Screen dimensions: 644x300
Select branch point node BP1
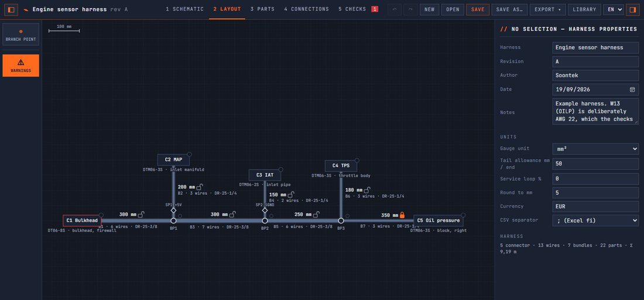click(173, 221)
